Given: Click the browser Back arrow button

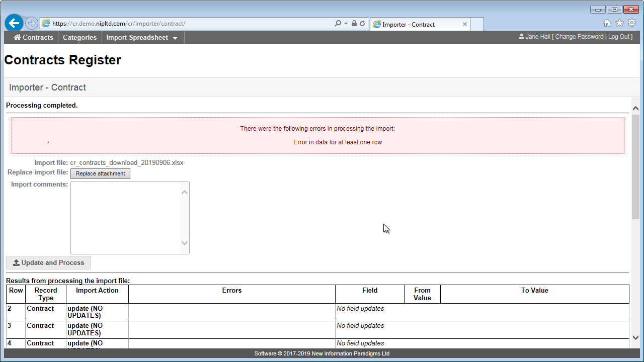Looking at the screenshot, I should tap(14, 23).
